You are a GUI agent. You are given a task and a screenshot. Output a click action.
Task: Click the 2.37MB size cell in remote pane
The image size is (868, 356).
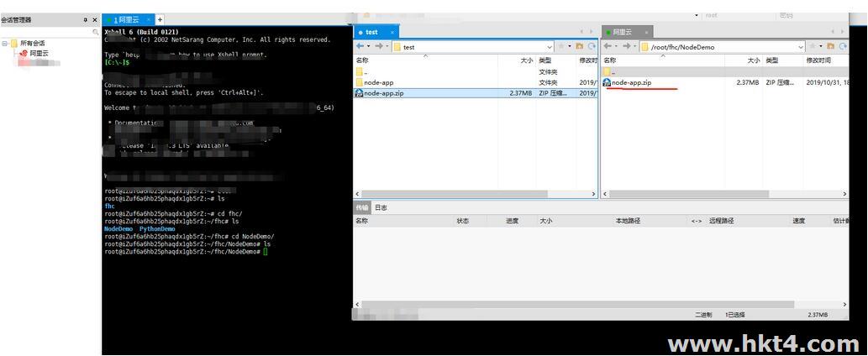click(747, 82)
